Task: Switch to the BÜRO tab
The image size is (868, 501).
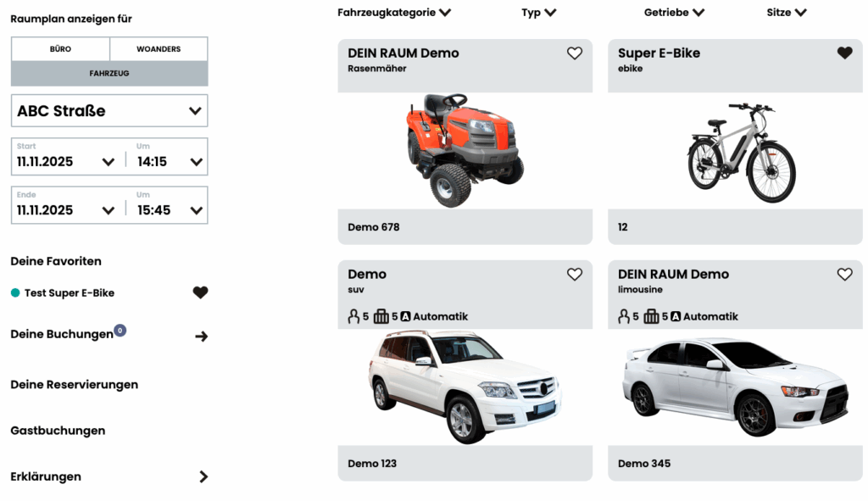Action: [60, 49]
